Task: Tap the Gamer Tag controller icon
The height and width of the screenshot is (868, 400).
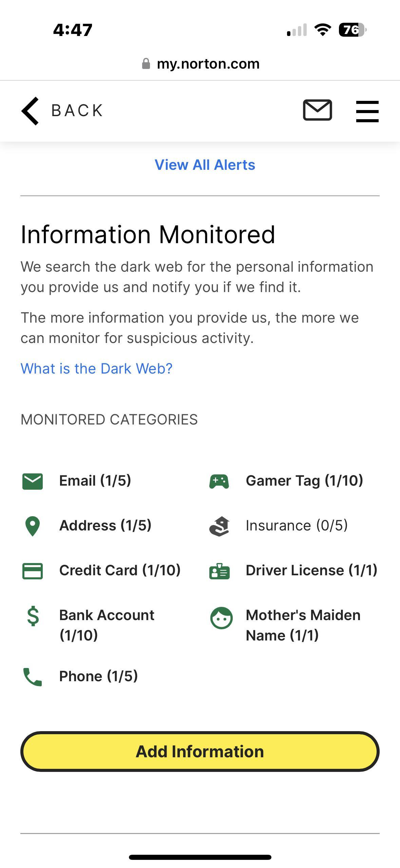Action: [219, 481]
